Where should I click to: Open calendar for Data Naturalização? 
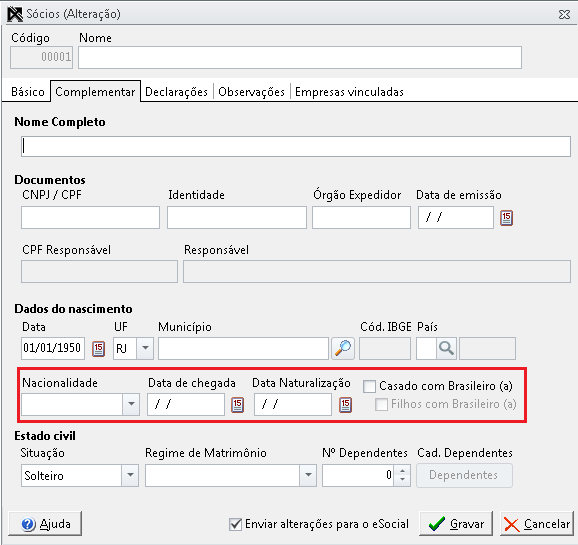[x=345, y=405]
